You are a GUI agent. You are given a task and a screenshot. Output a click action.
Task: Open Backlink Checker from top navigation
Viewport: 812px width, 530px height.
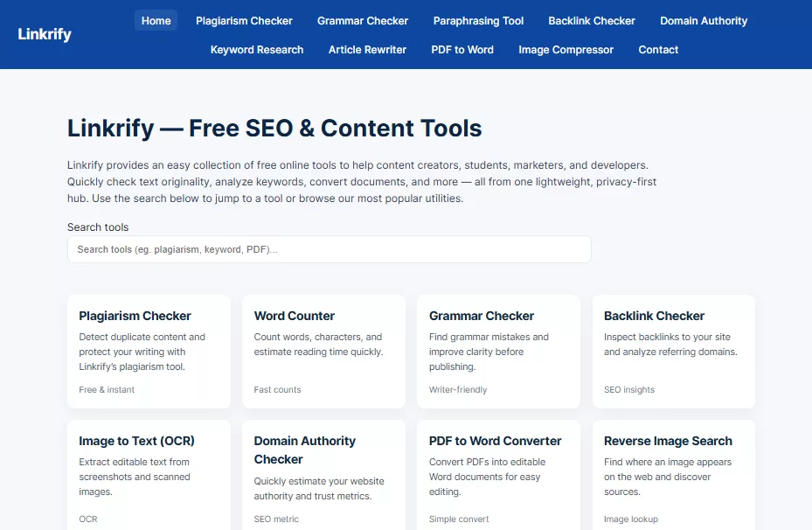pos(592,20)
